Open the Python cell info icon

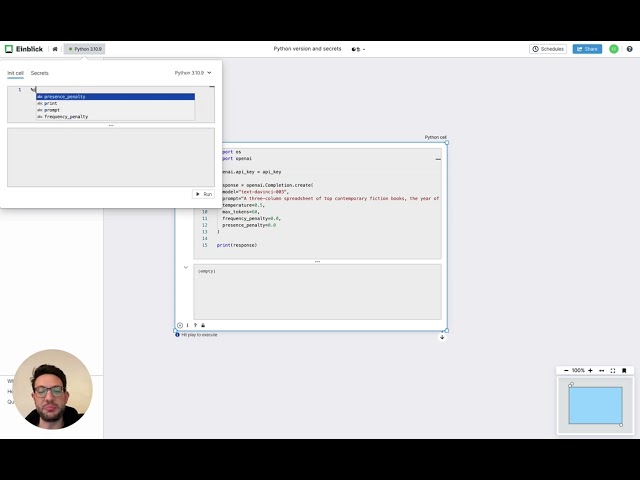187,325
